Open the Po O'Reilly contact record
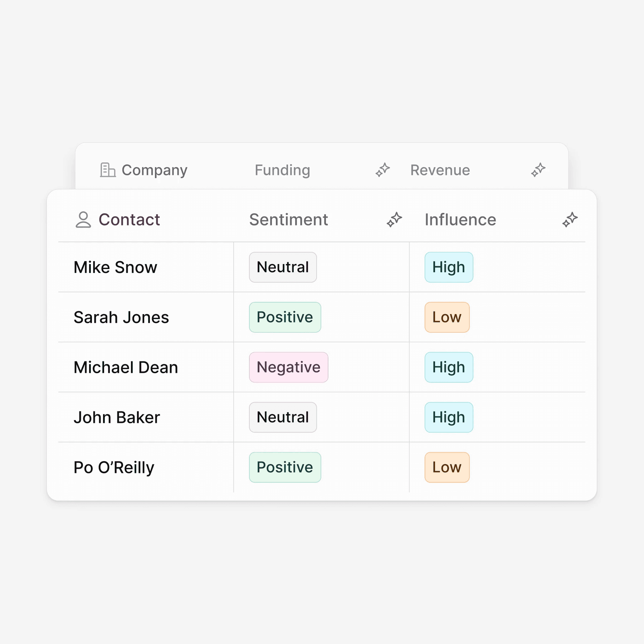Viewport: 644px width, 644px height. tap(114, 468)
